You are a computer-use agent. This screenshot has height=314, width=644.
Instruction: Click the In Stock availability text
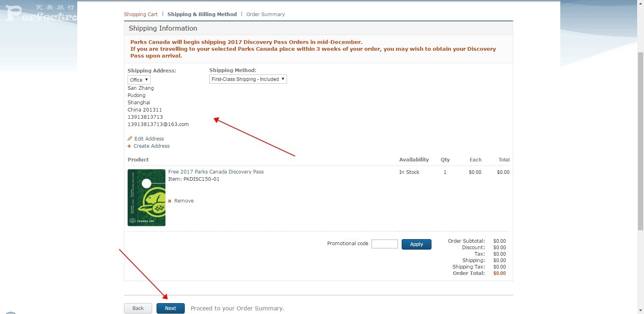(409, 172)
